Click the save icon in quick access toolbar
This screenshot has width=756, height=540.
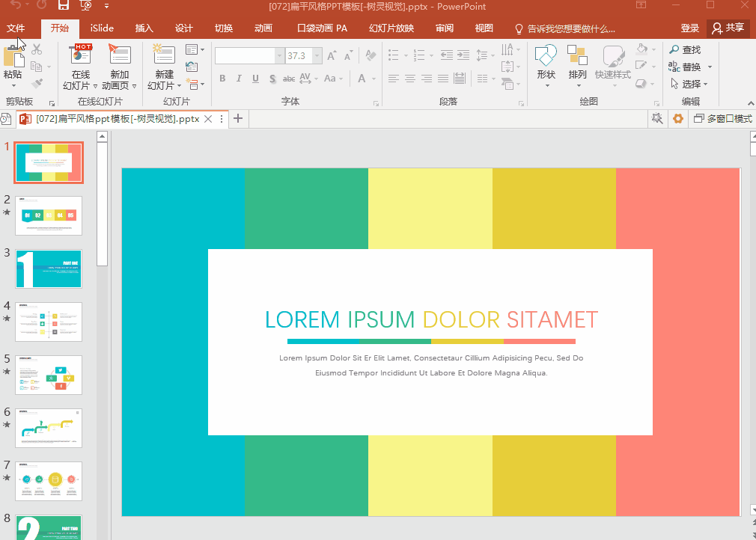(x=64, y=7)
